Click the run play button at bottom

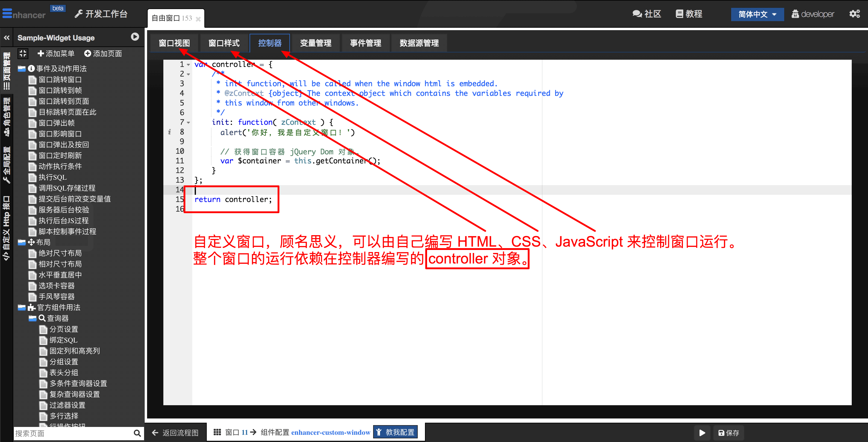coord(702,433)
